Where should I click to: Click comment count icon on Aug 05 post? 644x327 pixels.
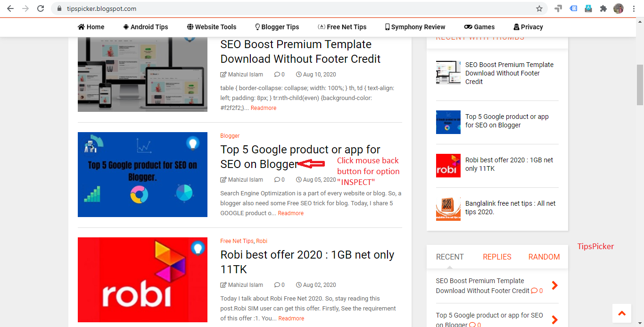pyautogui.click(x=280, y=180)
